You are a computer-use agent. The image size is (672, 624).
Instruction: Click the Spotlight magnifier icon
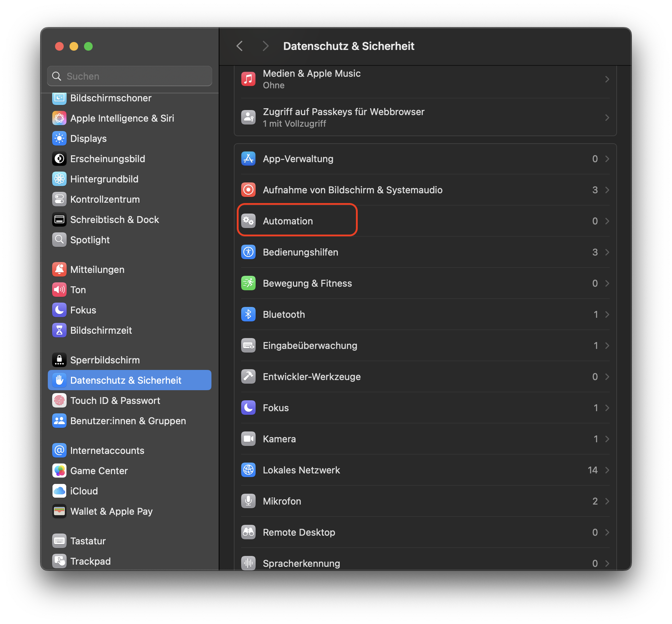pos(59,240)
